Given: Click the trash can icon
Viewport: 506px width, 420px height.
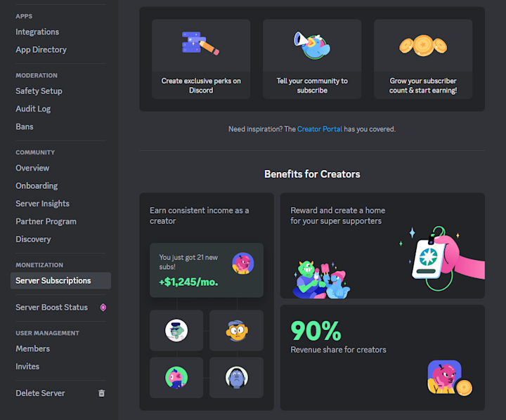Looking at the screenshot, I should (102, 393).
